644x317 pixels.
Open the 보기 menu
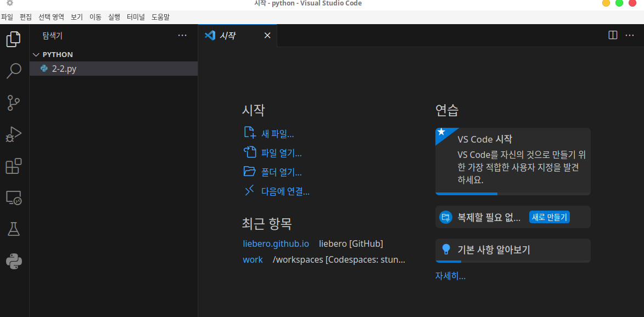click(77, 17)
